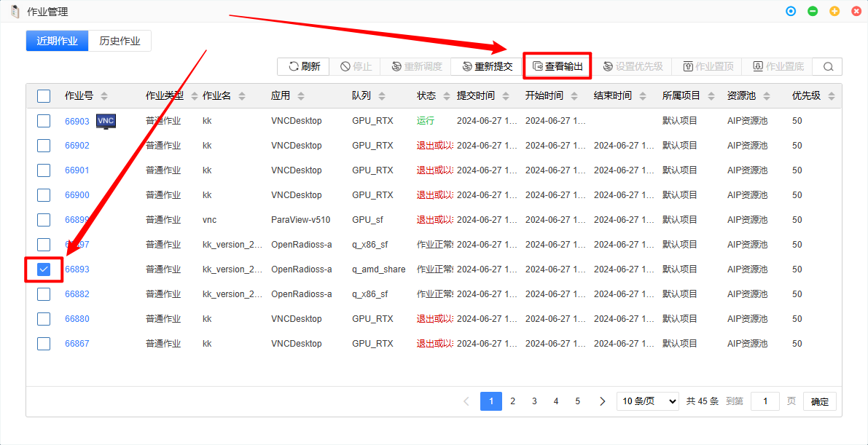Click the 作业置底 move-to-bottom button
The width and height of the screenshot is (868, 445).
(x=778, y=66)
